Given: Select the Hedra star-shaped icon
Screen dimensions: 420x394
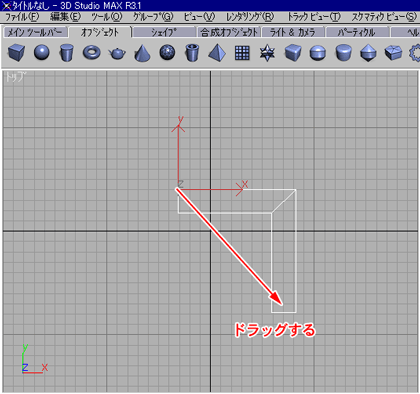Looking at the screenshot, I should (x=267, y=53).
